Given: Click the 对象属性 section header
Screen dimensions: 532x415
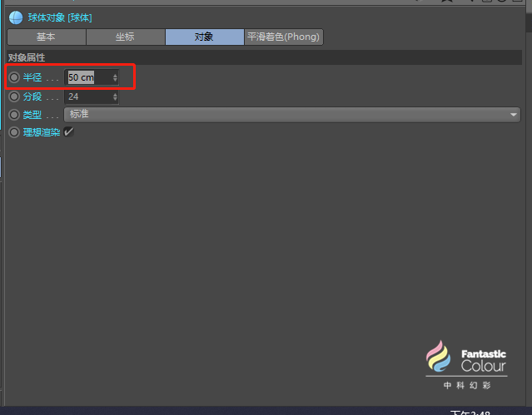Looking at the screenshot, I should pos(264,57).
